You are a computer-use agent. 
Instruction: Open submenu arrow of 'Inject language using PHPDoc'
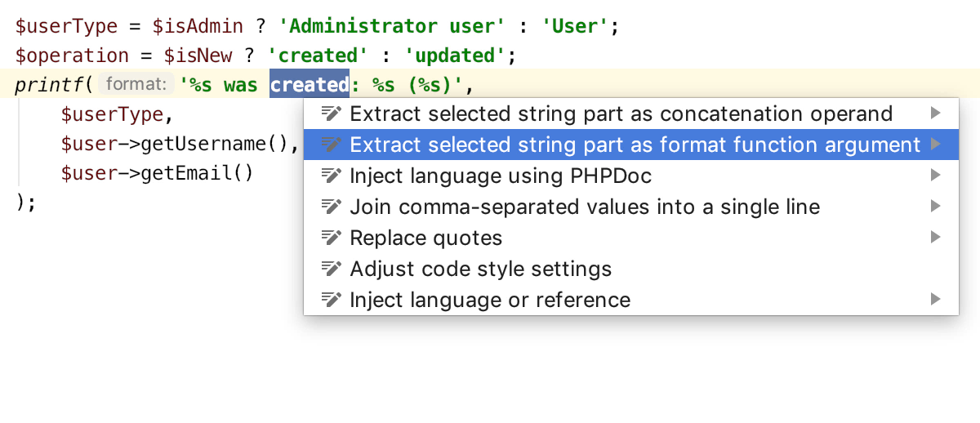[936, 176]
